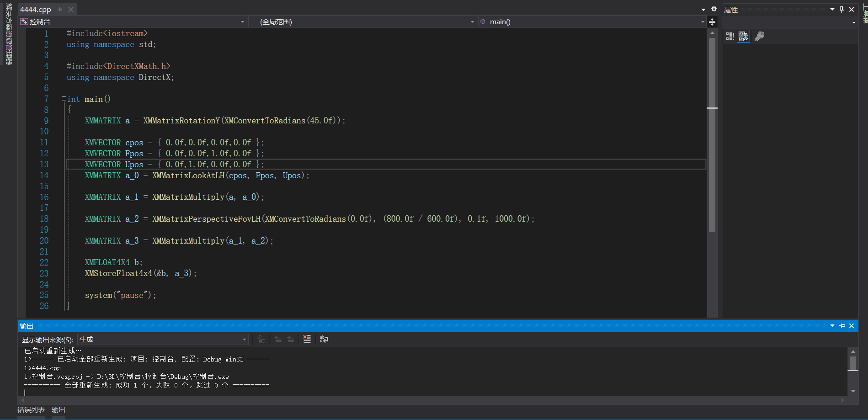Place cursor on XMMatrixRotationY call
868x420 pixels.
[182, 121]
